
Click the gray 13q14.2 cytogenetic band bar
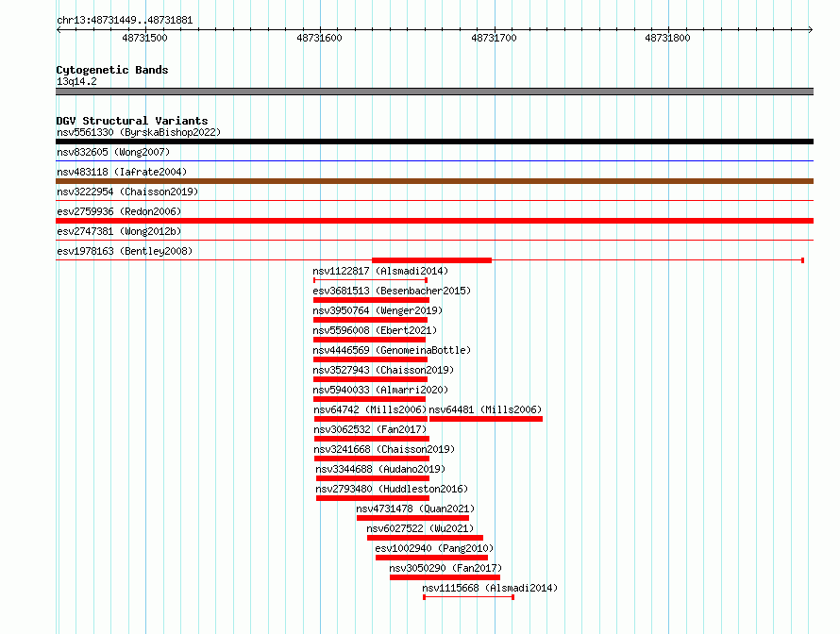point(434,92)
